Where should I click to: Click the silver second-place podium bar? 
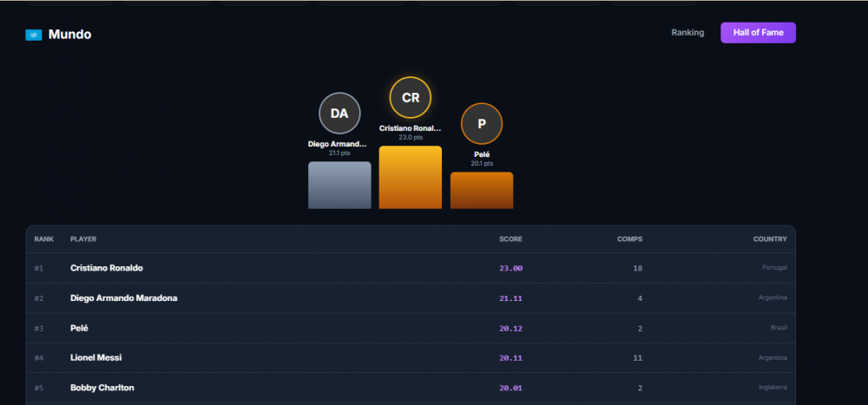(x=339, y=185)
